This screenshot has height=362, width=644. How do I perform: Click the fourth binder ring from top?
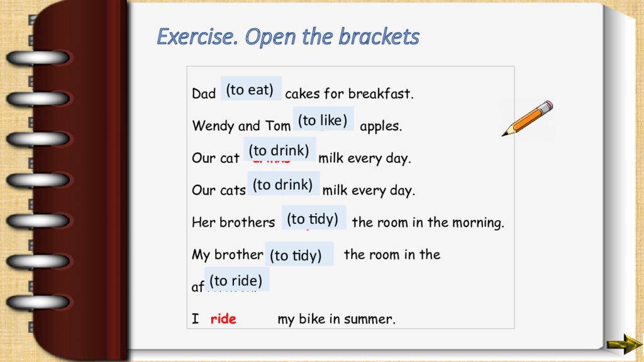[38, 180]
